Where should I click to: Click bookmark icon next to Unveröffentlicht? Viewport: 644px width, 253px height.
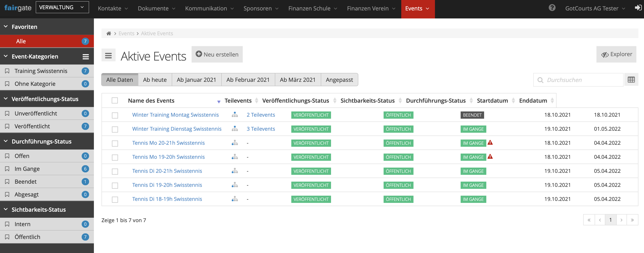[7, 113]
